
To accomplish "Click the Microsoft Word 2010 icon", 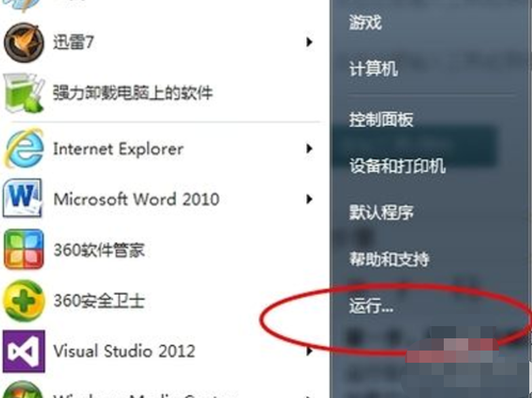I will tap(23, 199).
